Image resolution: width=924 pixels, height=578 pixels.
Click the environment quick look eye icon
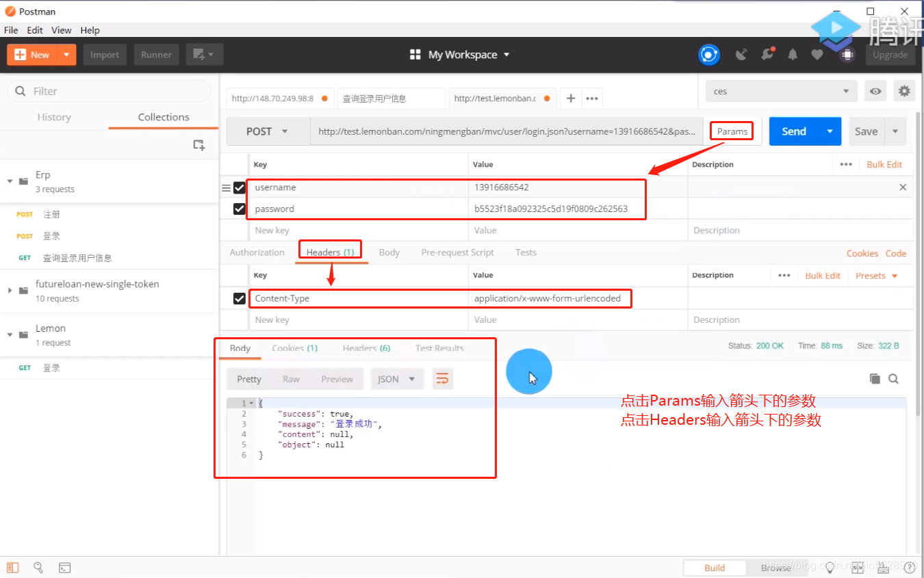875,91
